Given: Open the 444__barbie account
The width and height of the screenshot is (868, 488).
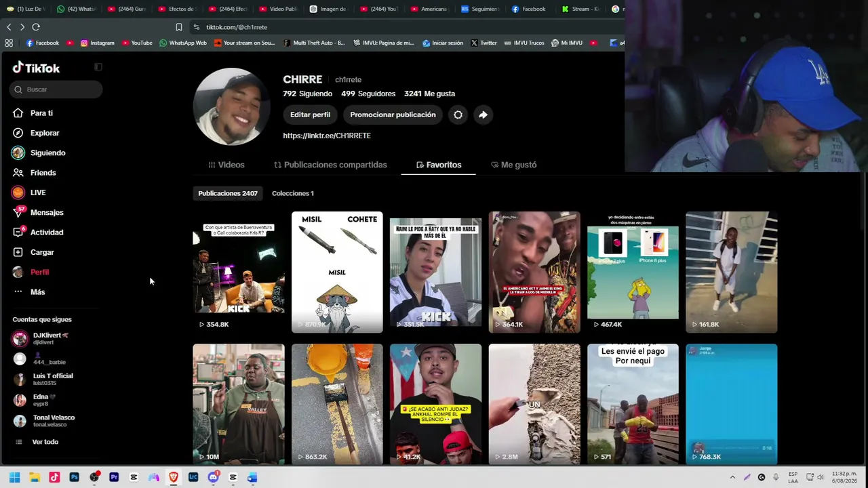Looking at the screenshot, I should tap(39, 359).
